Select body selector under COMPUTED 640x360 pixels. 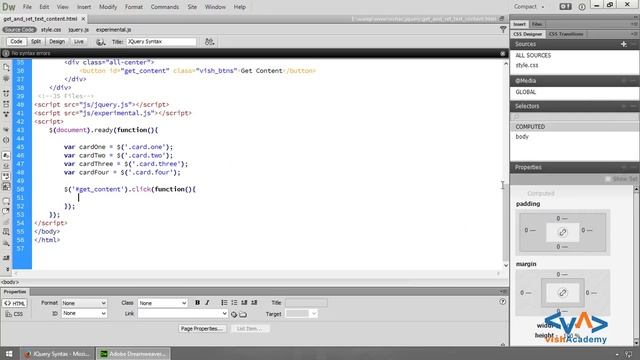[x=522, y=137]
